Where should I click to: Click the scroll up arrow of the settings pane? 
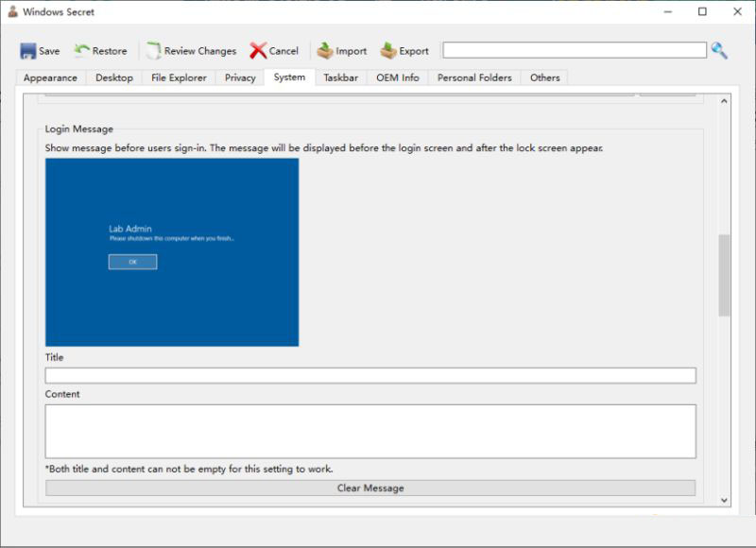tap(724, 101)
